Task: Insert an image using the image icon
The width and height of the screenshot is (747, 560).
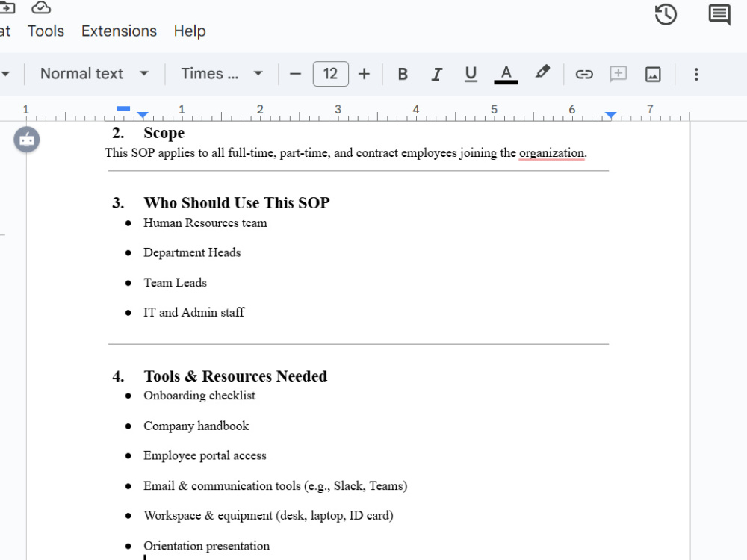Action: [653, 74]
